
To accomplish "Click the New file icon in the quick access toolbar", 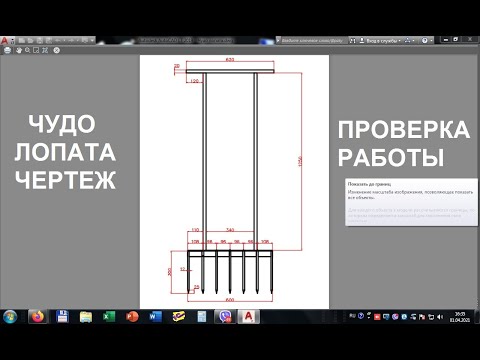I will [22, 41].
